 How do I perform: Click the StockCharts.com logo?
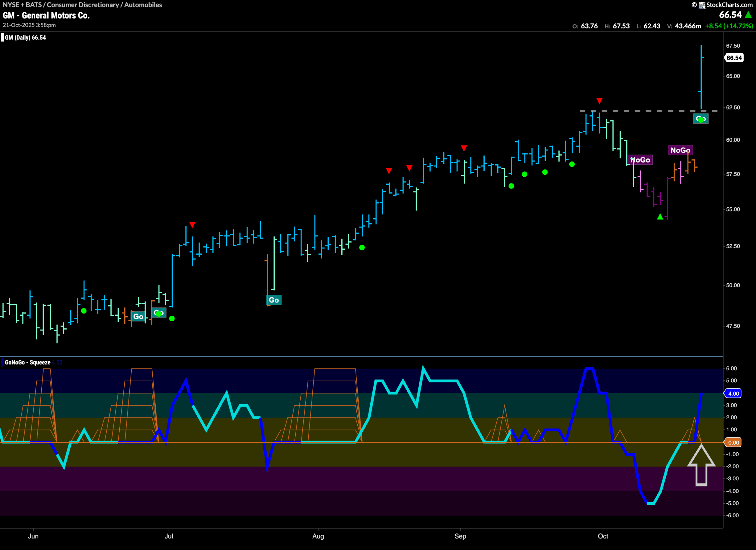click(728, 5)
